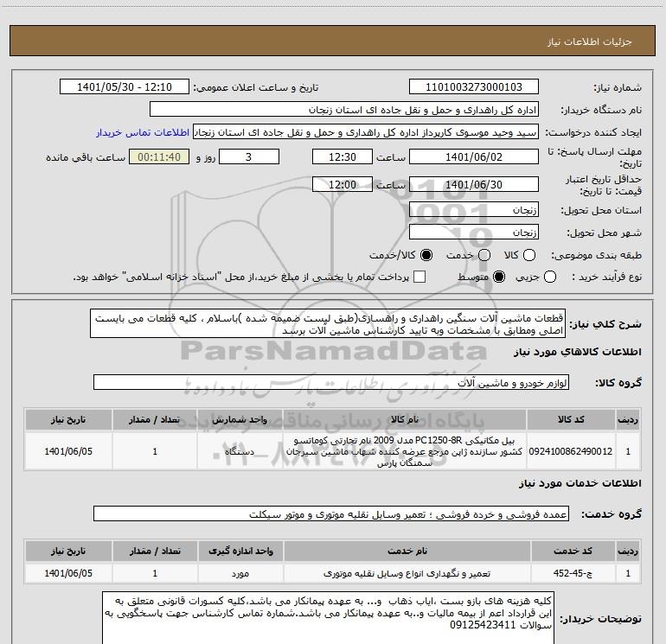Click the واحد اندازه گیری column header

point(240,551)
